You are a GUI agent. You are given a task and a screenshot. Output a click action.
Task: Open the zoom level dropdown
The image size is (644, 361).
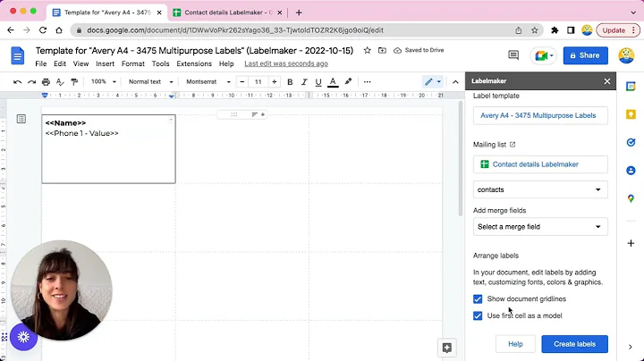click(x=104, y=81)
